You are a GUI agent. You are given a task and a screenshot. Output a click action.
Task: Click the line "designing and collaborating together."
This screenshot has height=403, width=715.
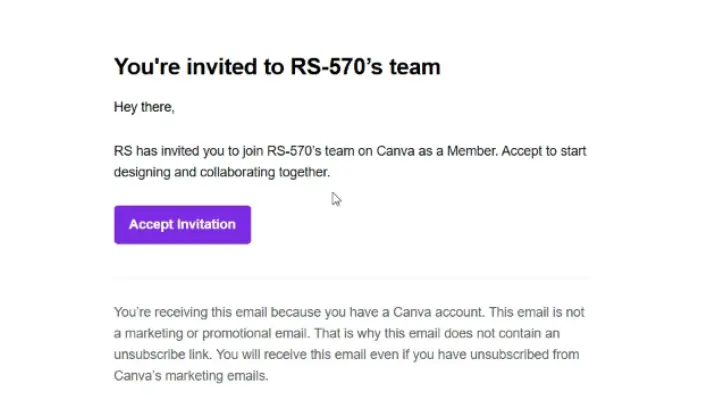pos(222,172)
